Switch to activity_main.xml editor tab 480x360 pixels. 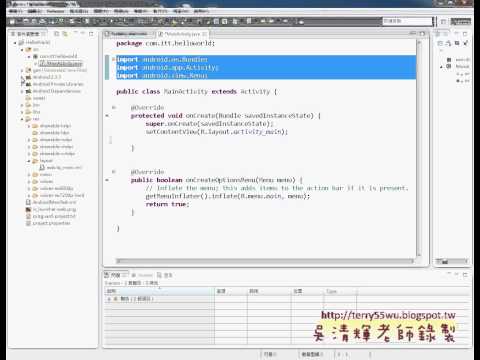129,34
